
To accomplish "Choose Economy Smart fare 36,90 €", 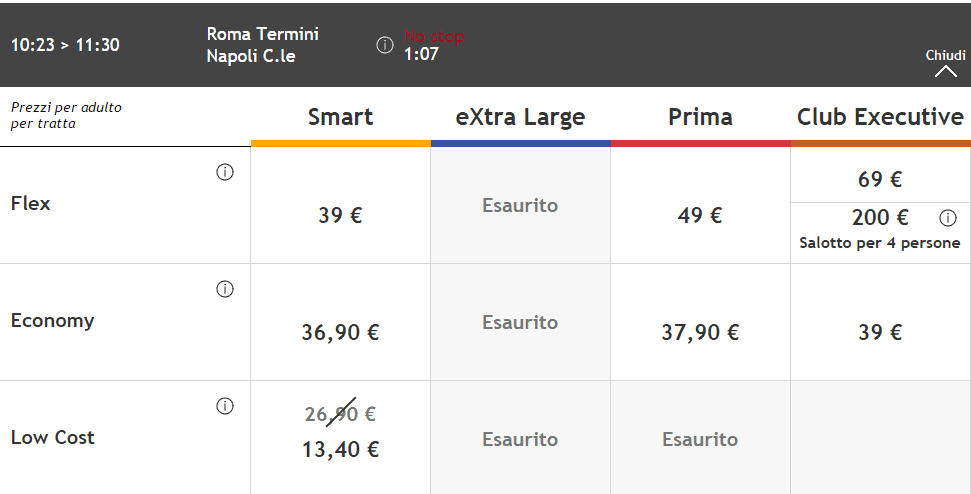I will 341,323.
